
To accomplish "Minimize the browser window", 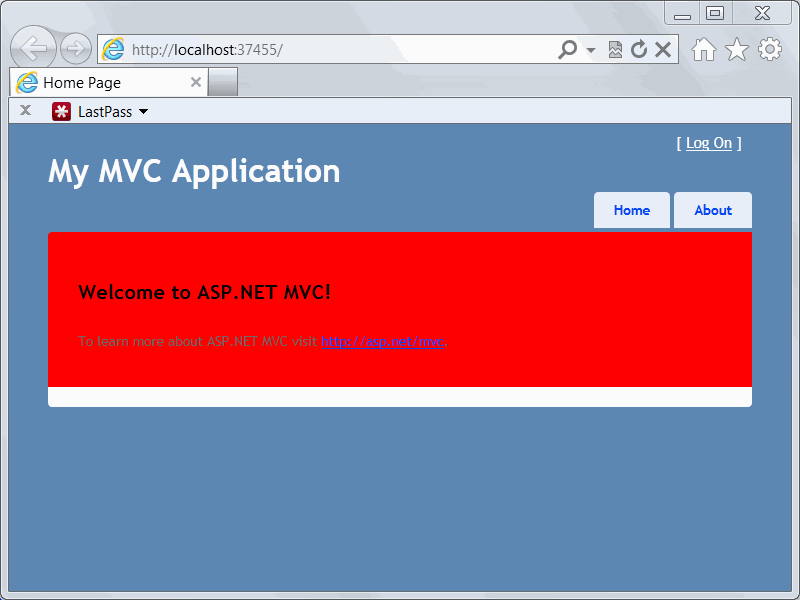I will (x=682, y=14).
